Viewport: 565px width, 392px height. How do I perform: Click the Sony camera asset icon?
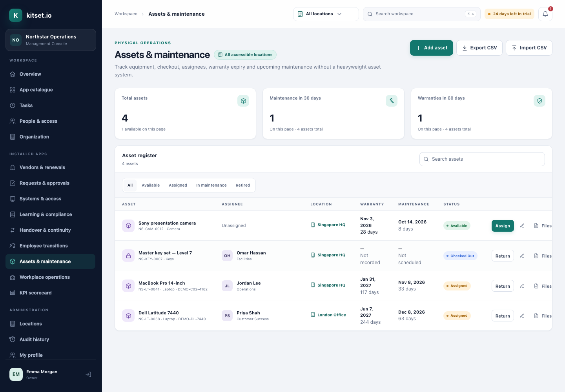pyautogui.click(x=128, y=226)
